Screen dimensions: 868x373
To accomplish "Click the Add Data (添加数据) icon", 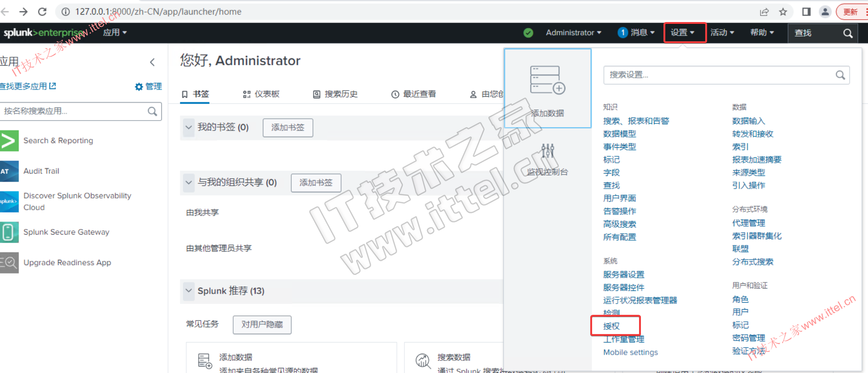I will click(x=547, y=80).
